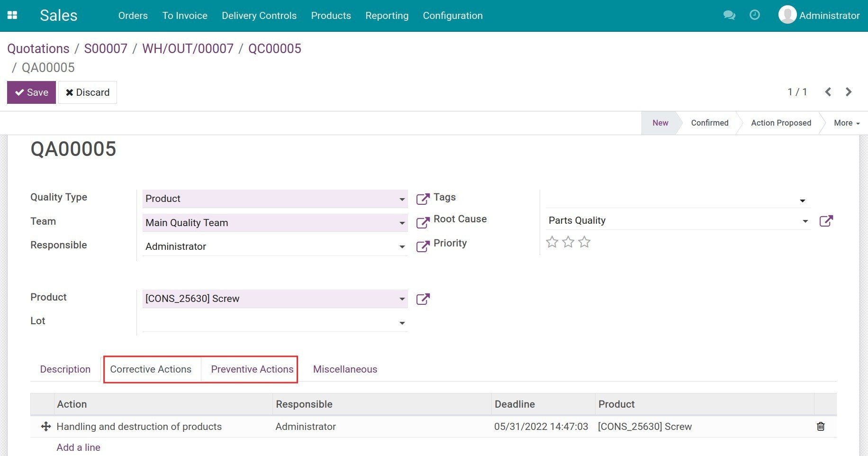Image resolution: width=868 pixels, height=456 pixels.
Task: Open the Reporting menu
Action: click(x=387, y=16)
